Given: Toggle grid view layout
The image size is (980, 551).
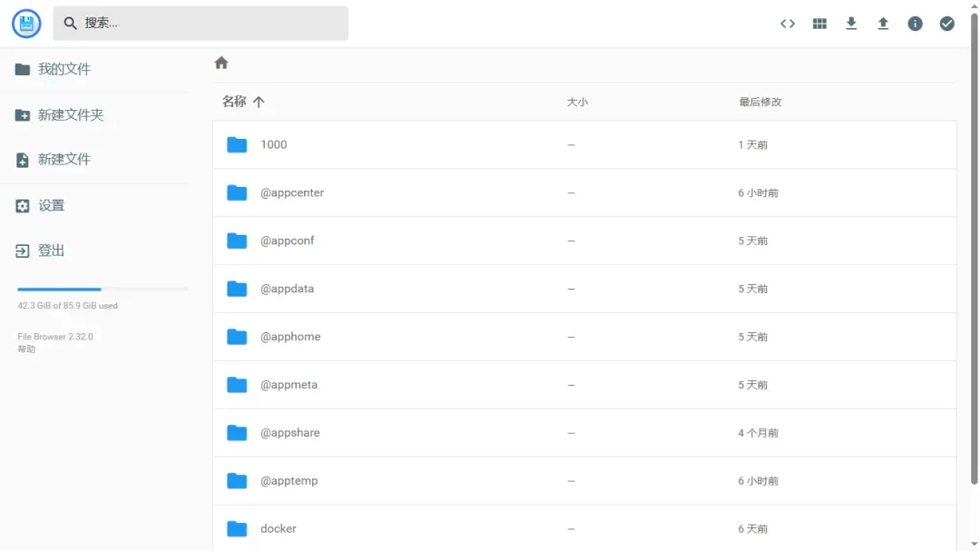Looking at the screenshot, I should tap(819, 23).
